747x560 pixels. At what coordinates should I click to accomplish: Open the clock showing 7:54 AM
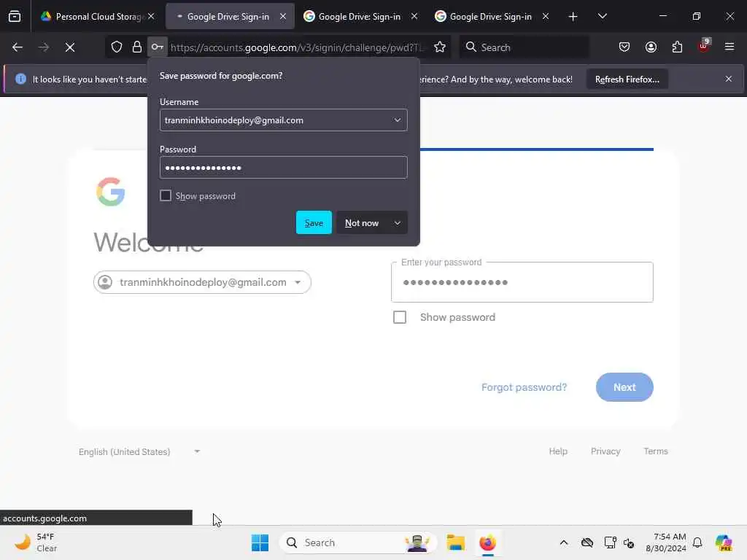665,542
